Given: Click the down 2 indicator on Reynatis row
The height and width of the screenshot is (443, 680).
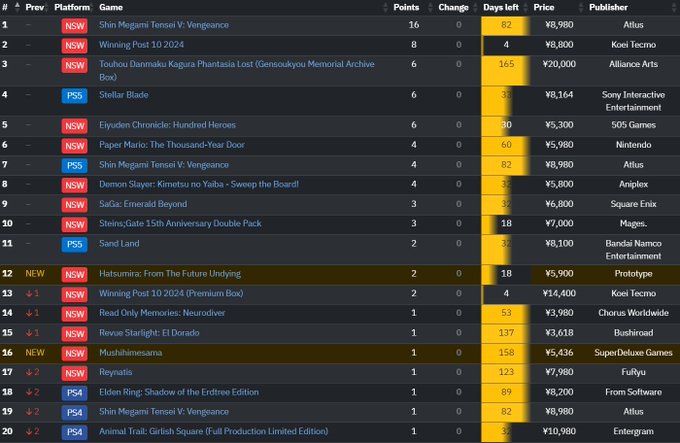Looking at the screenshot, I should pos(33,372).
